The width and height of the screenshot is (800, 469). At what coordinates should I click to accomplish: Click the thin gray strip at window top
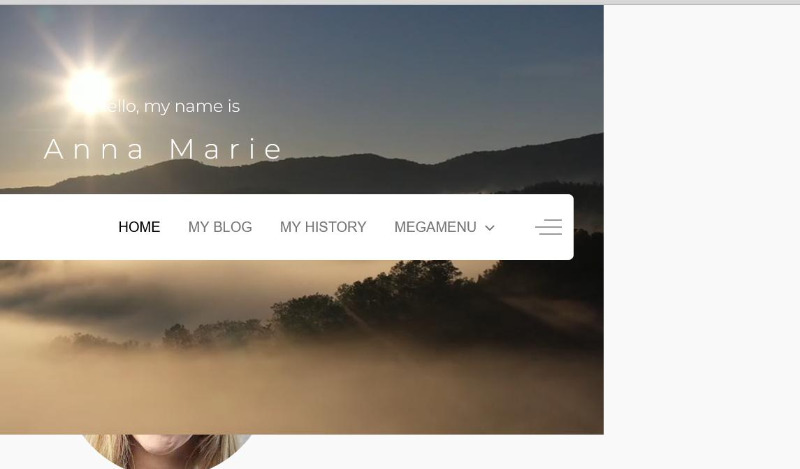click(x=400, y=3)
